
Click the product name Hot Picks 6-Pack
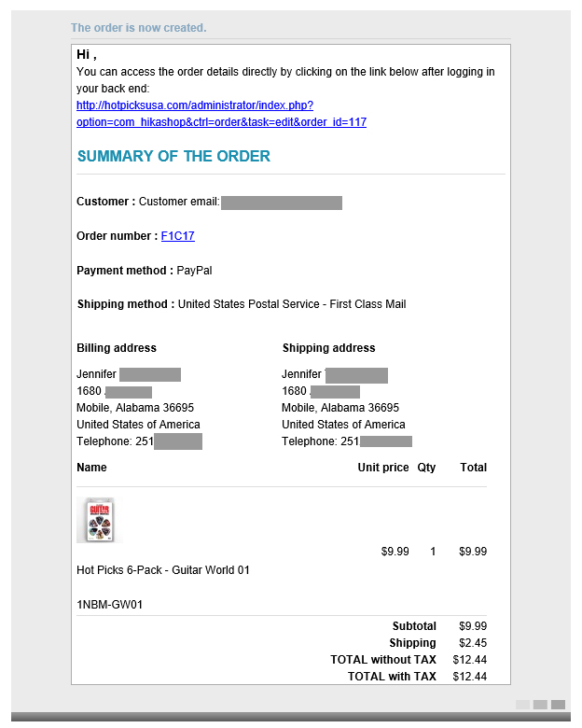point(162,569)
